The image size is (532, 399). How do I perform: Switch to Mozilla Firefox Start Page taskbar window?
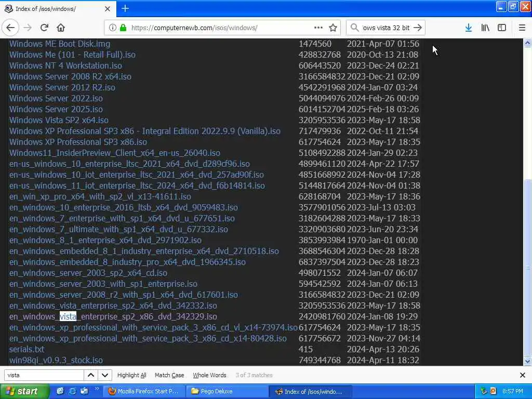tap(144, 391)
